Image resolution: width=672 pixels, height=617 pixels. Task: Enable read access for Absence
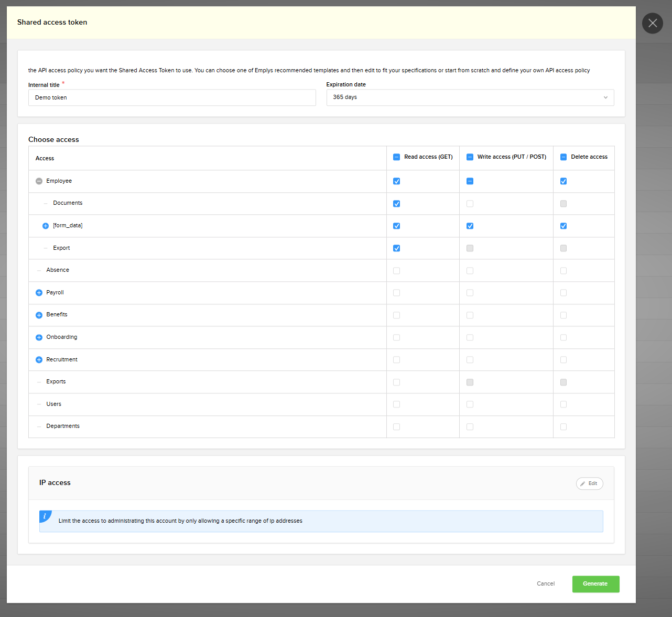click(x=396, y=271)
